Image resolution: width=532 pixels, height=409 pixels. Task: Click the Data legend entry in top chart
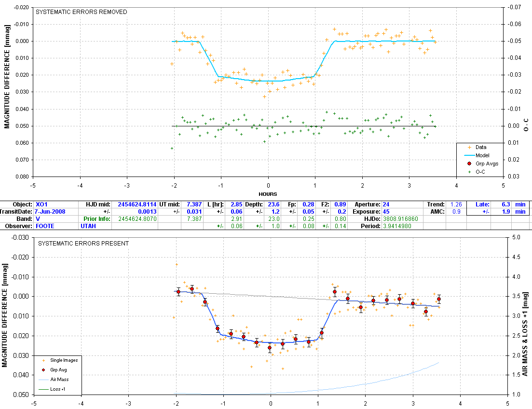[477, 147]
